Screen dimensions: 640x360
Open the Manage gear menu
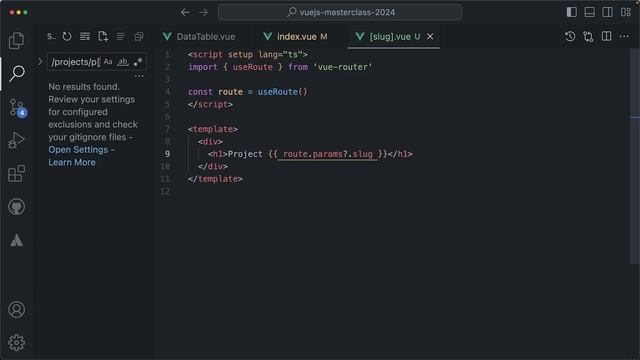[x=16, y=343]
